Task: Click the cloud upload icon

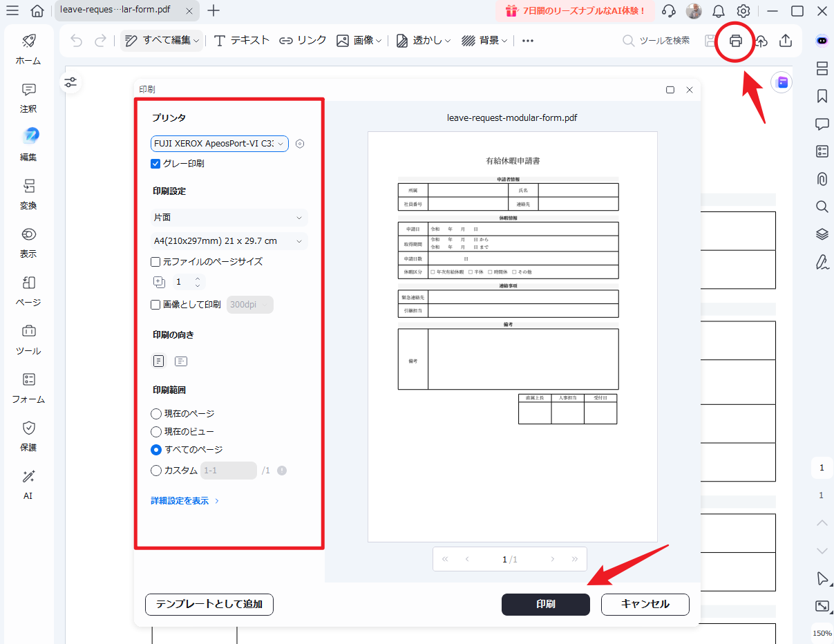Action: pyautogui.click(x=761, y=41)
